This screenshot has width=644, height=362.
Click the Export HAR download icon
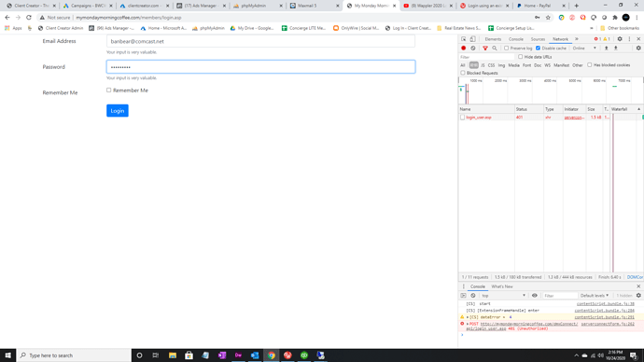tap(616, 48)
